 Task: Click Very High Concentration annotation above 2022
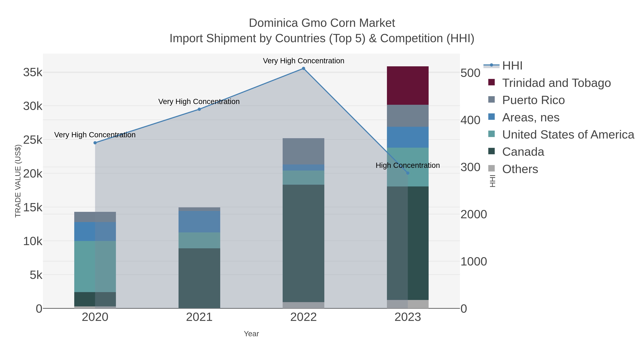pyautogui.click(x=304, y=61)
